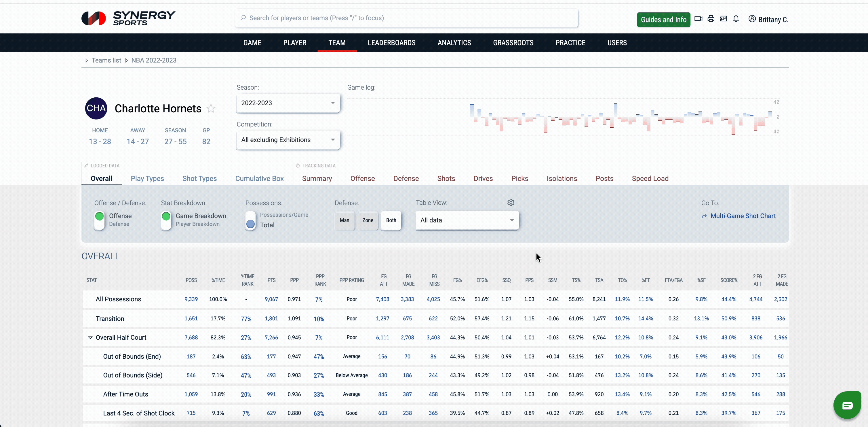Click the Synergy Sports logo
This screenshot has width=868, height=427.
(x=128, y=18)
